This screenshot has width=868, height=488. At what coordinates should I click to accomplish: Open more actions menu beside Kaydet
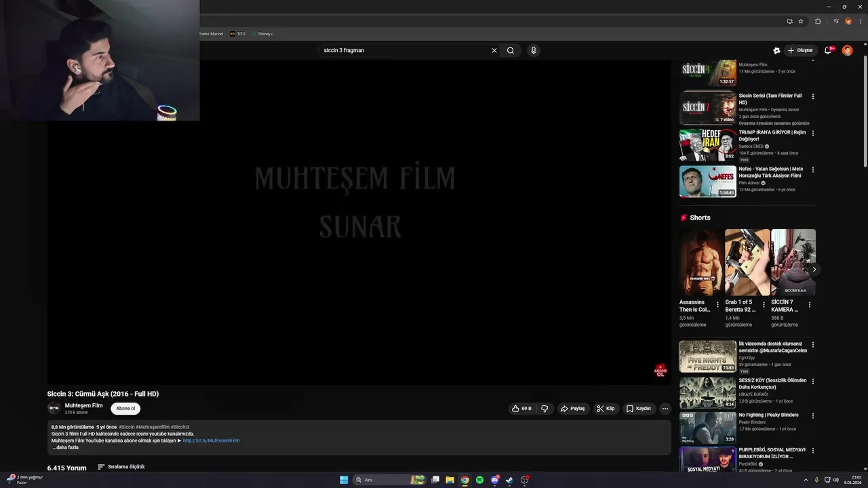point(665,409)
